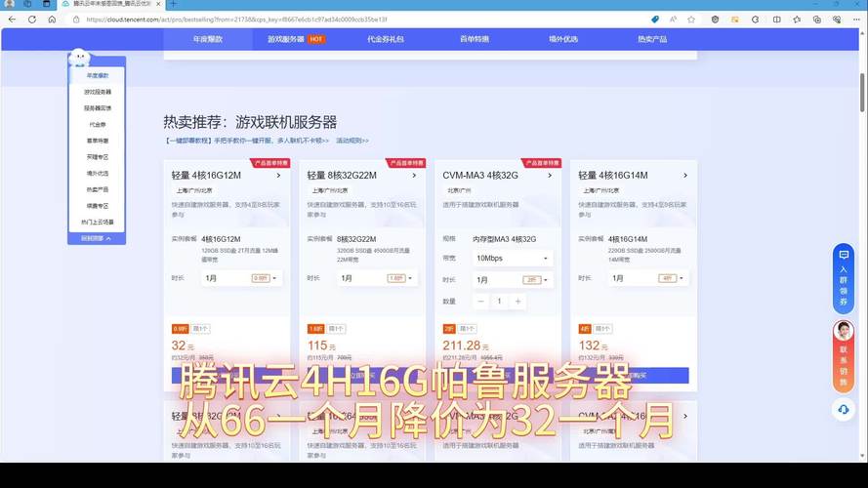Open the 10Mbps bandwidth dropdown

(512, 259)
